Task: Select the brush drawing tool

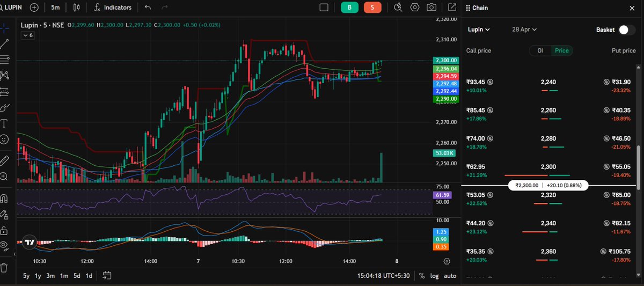Action: [4, 107]
